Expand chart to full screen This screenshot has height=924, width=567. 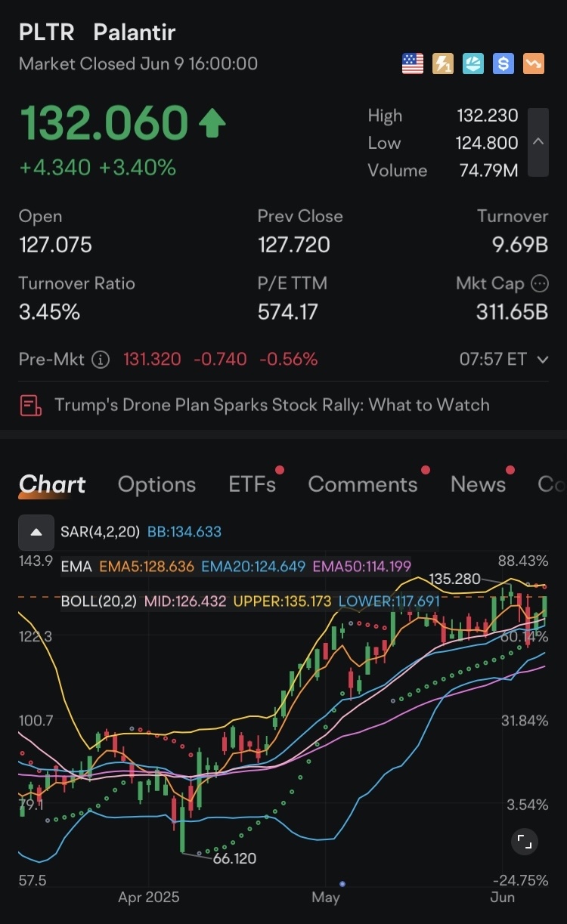(525, 841)
